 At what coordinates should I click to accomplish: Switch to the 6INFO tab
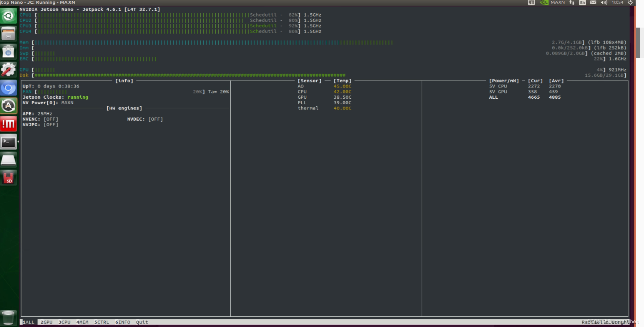pos(123,322)
